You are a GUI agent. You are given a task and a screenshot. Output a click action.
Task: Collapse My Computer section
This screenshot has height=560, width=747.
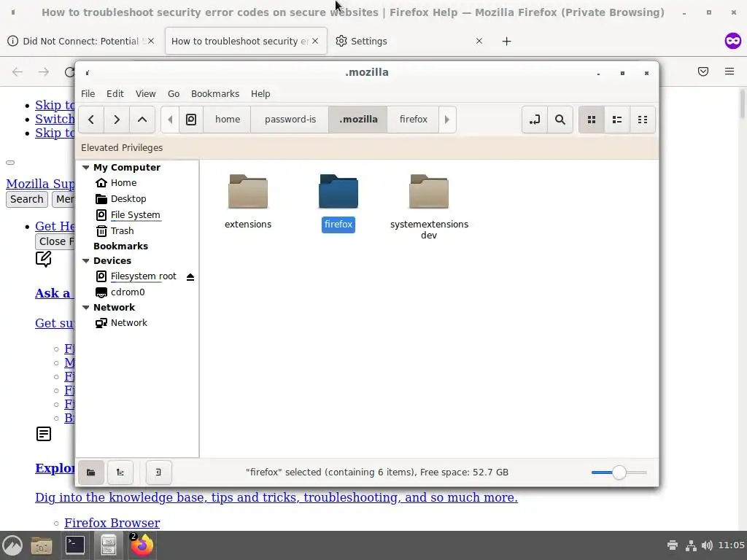point(86,168)
